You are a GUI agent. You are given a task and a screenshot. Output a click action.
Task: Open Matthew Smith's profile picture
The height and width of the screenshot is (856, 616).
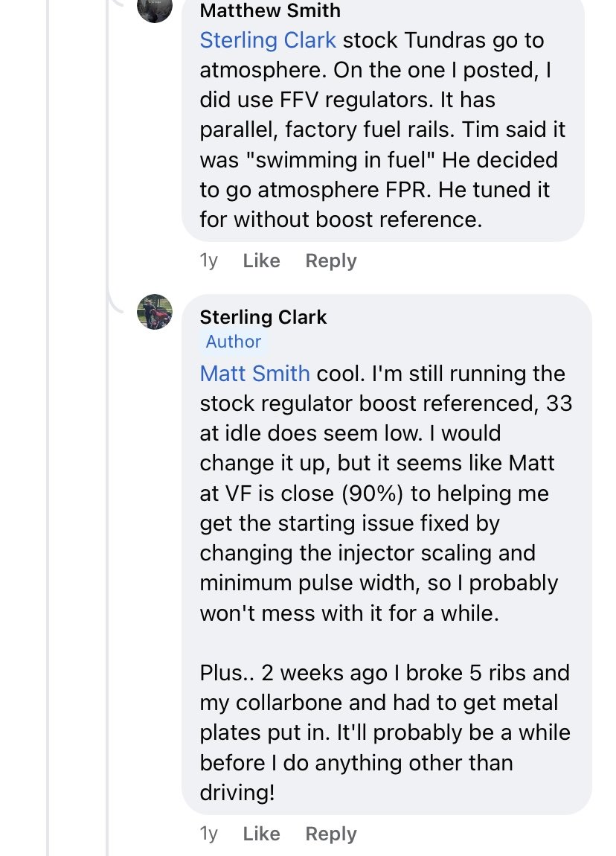155,7
